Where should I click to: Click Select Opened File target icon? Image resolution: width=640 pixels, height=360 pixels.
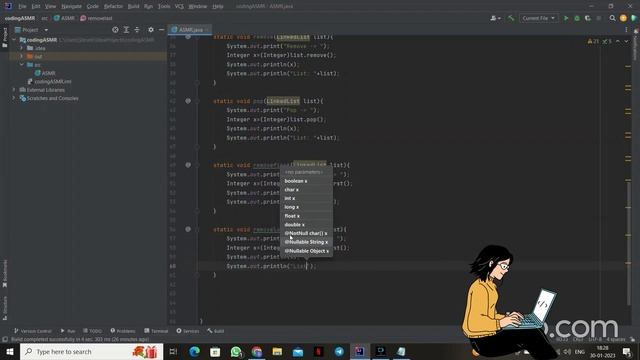[115, 30]
